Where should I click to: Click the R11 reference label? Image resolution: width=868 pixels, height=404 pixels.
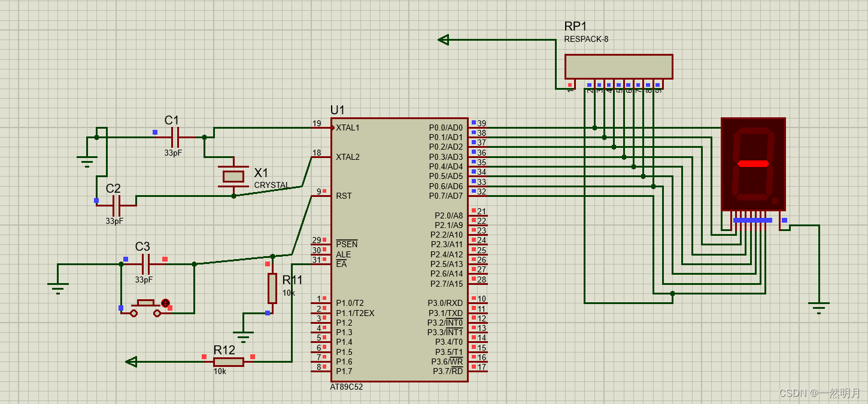293,280
